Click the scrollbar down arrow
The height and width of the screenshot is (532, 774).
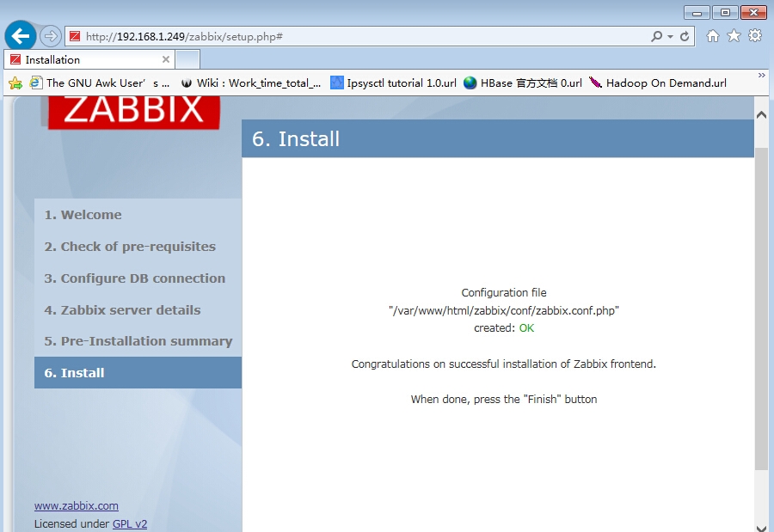[x=761, y=527]
